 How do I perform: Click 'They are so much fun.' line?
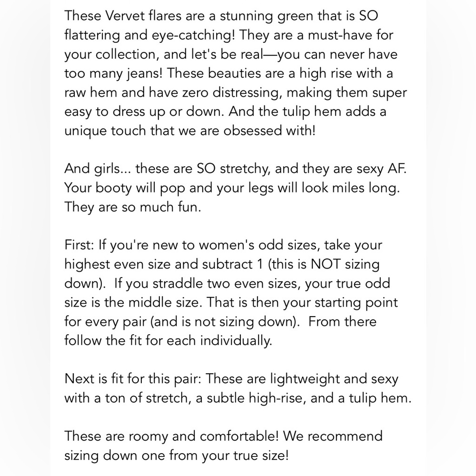coord(133,208)
